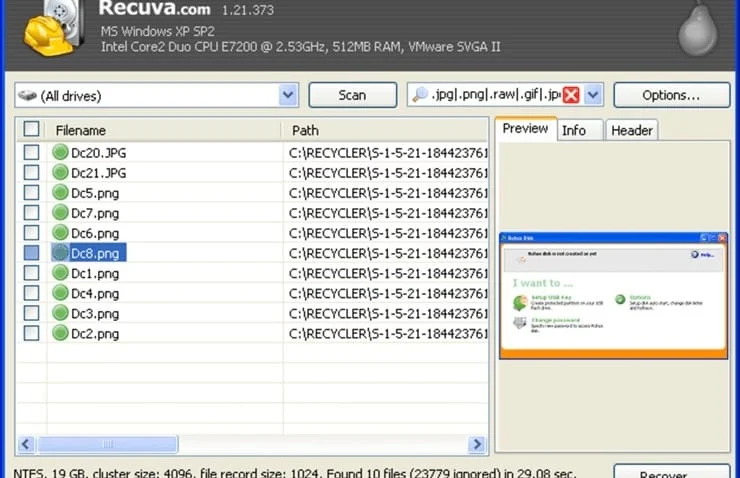
Task: Click the drive icon beside All drives
Action: (x=27, y=96)
